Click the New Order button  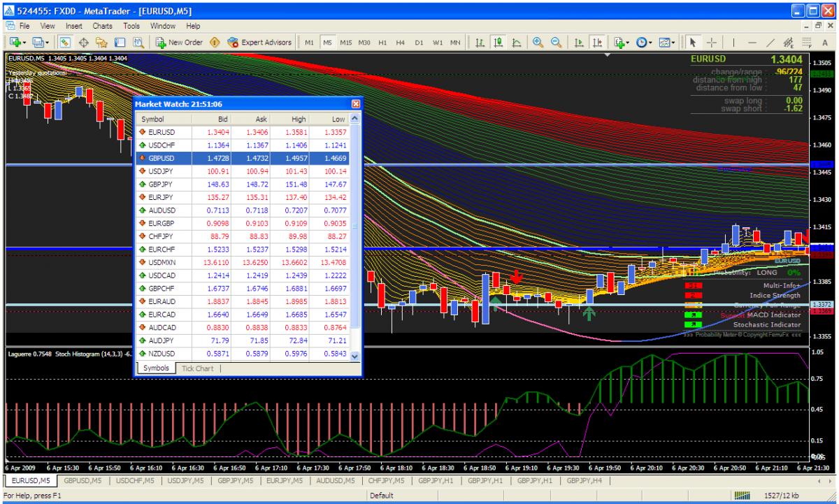180,42
